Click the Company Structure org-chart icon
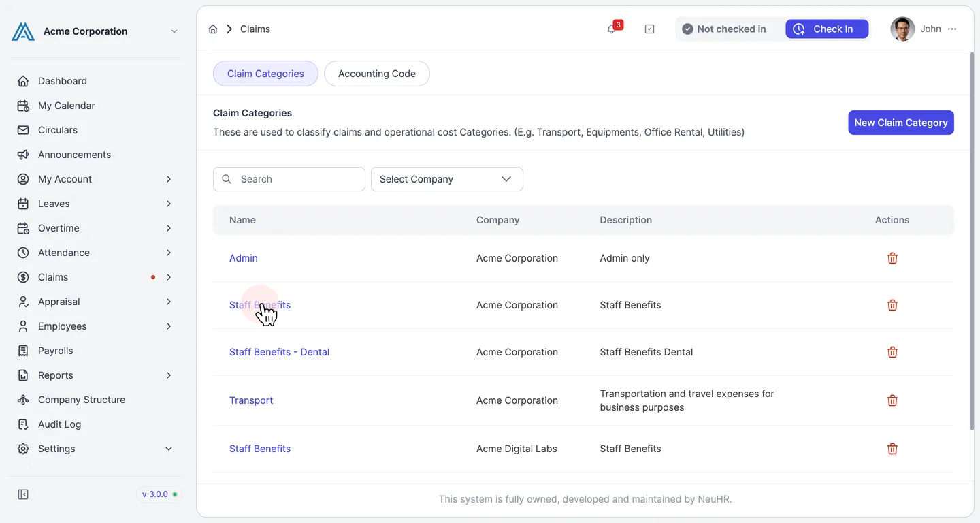This screenshot has height=523, width=980. pyautogui.click(x=23, y=400)
